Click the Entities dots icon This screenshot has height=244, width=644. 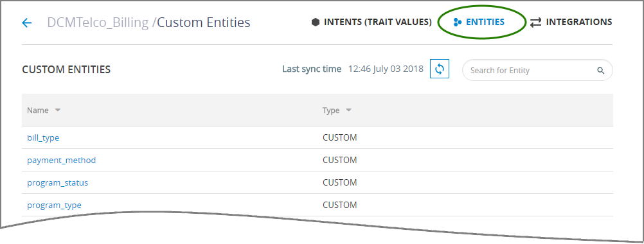pos(458,22)
